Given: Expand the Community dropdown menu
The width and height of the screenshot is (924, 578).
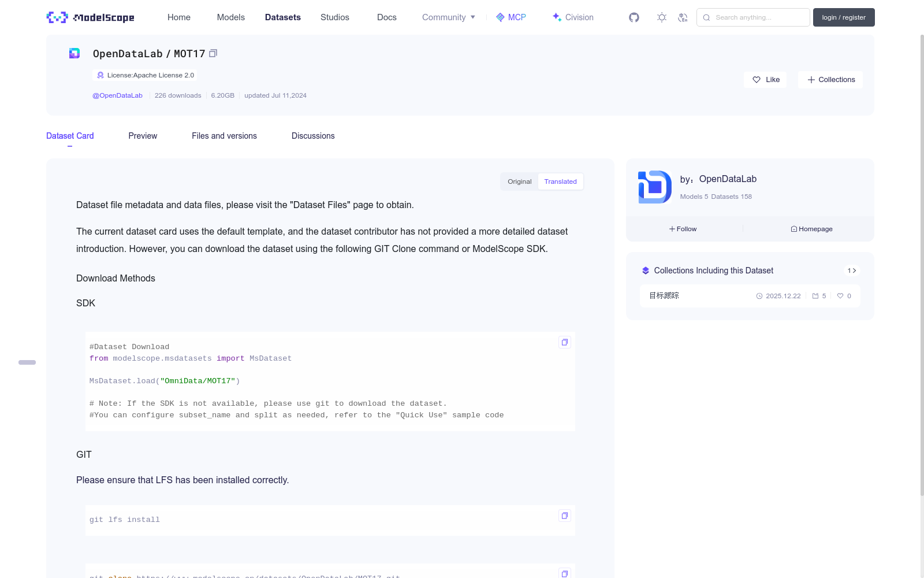Looking at the screenshot, I should [449, 17].
